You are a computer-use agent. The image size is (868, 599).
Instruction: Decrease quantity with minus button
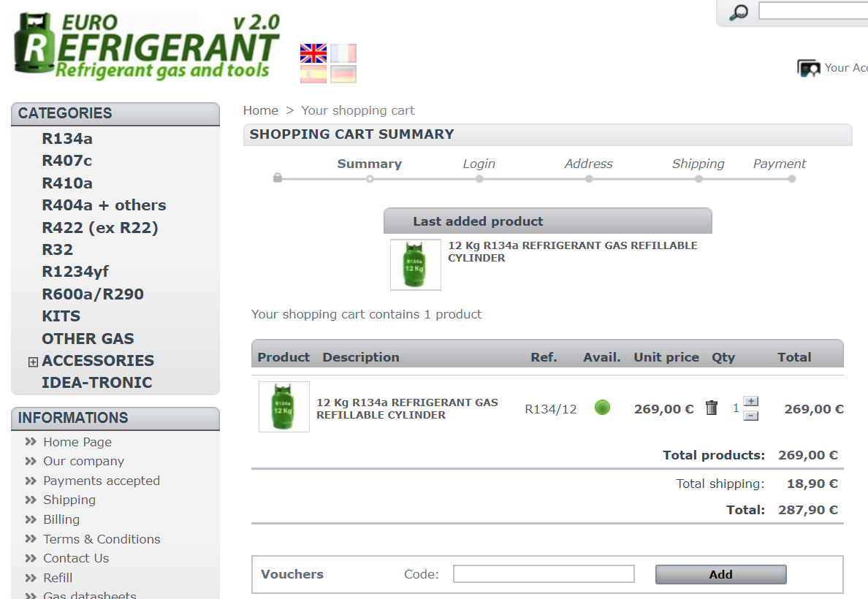(750, 416)
